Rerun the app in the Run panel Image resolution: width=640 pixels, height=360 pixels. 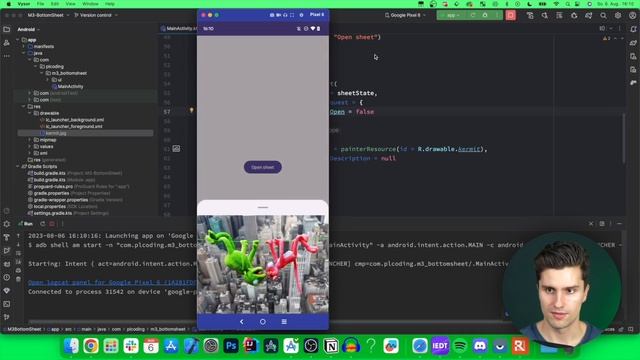42,224
